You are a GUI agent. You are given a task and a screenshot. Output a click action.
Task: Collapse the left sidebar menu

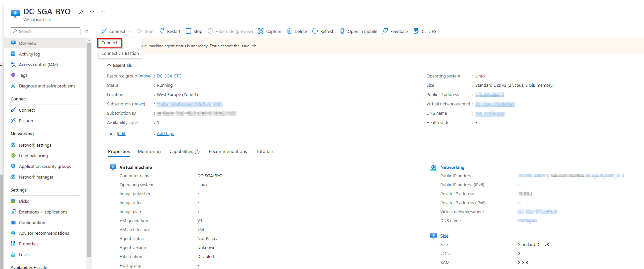87,31
